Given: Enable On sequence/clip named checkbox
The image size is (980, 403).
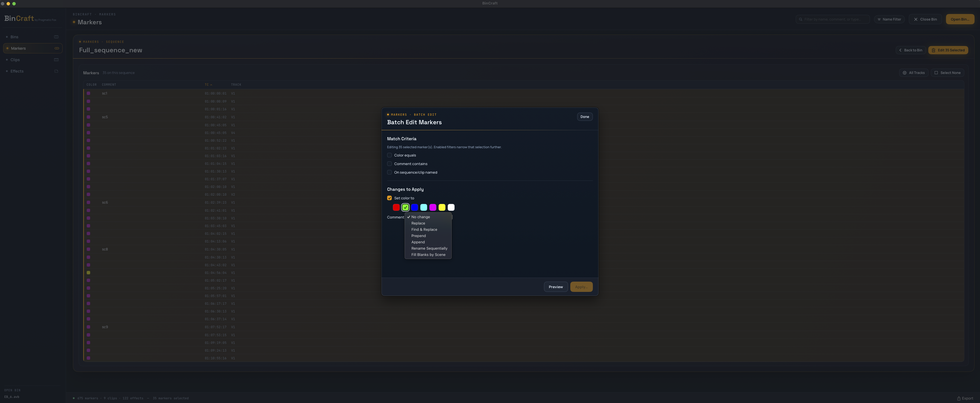Looking at the screenshot, I should (x=389, y=172).
